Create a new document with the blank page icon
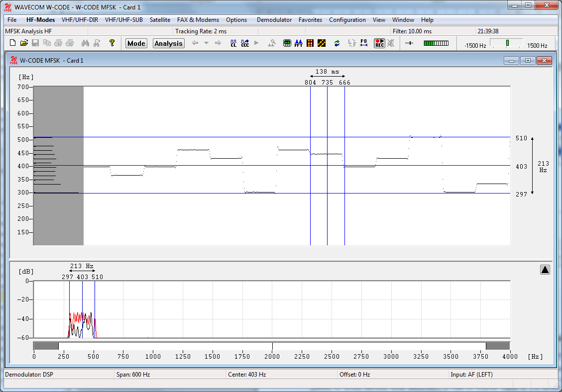 [12, 43]
